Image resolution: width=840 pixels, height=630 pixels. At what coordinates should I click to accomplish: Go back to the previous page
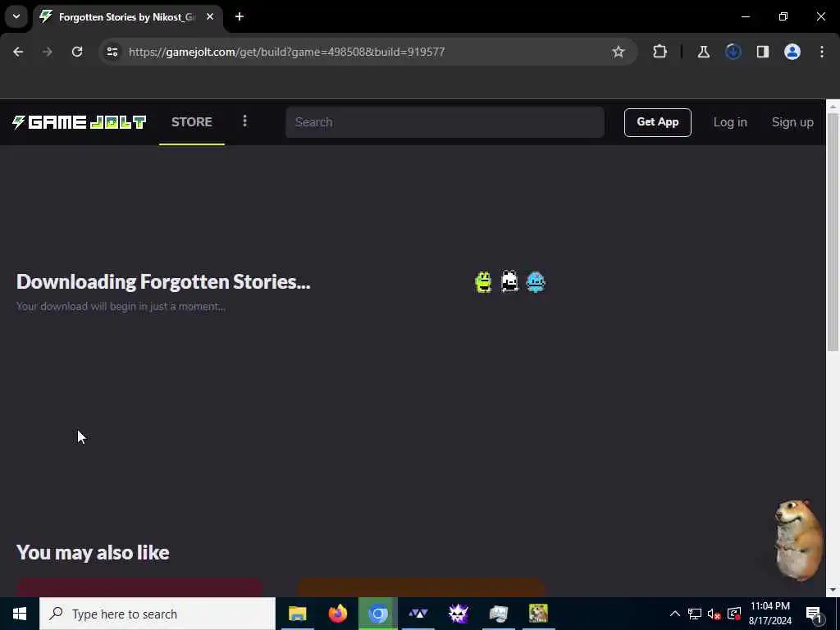[18, 52]
